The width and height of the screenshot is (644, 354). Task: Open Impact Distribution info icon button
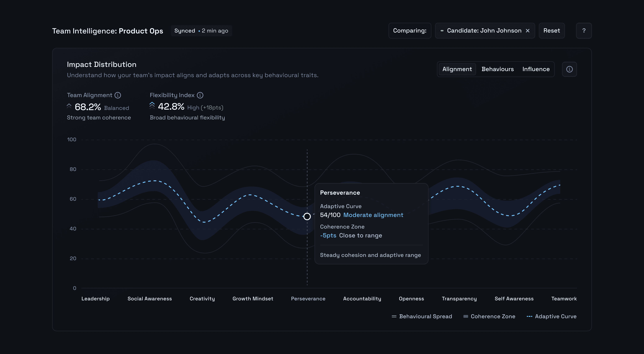(x=569, y=69)
